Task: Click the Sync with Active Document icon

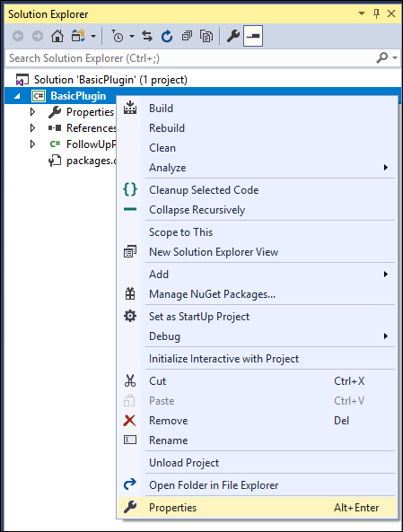Action: coord(146,36)
